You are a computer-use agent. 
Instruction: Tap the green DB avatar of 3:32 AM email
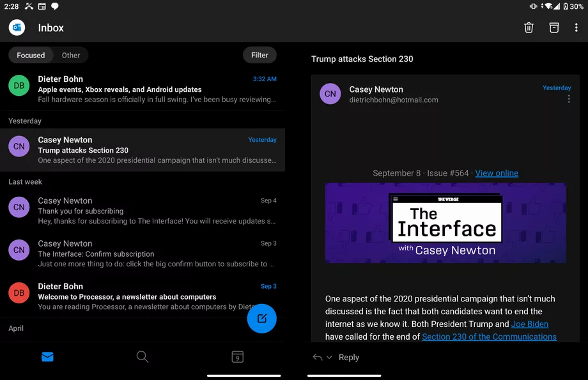[19, 86]
